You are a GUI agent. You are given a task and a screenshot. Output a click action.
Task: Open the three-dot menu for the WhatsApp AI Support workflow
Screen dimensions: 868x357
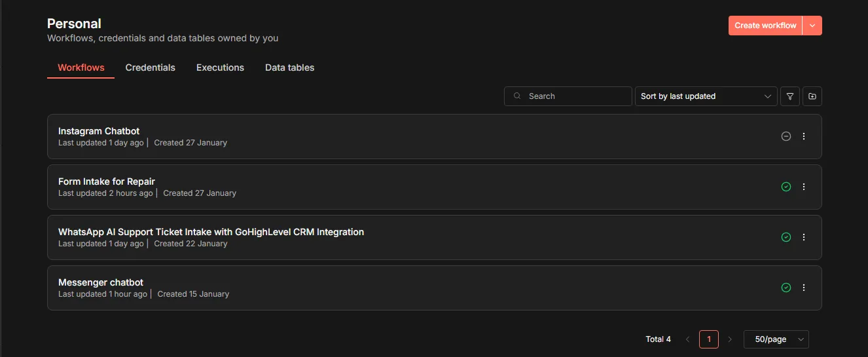coord(804,237)
